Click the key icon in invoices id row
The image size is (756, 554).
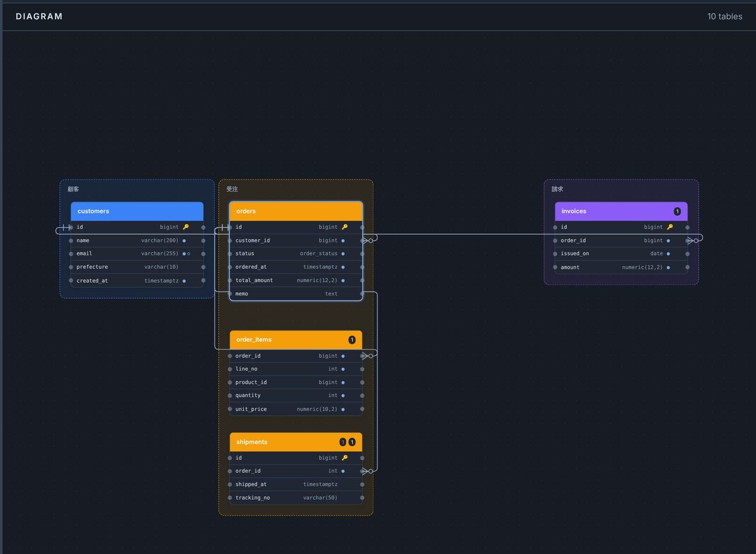(x=670, y=227)
